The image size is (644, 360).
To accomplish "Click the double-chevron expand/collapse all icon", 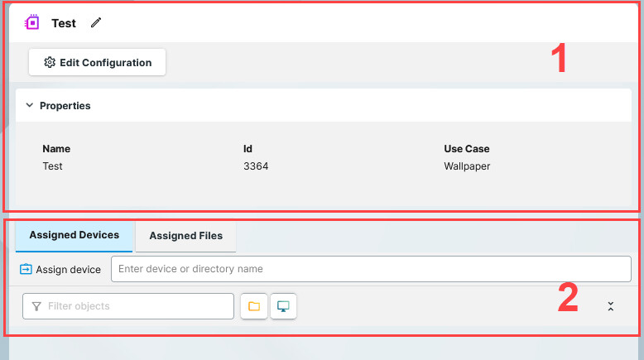I will (611, 306).
